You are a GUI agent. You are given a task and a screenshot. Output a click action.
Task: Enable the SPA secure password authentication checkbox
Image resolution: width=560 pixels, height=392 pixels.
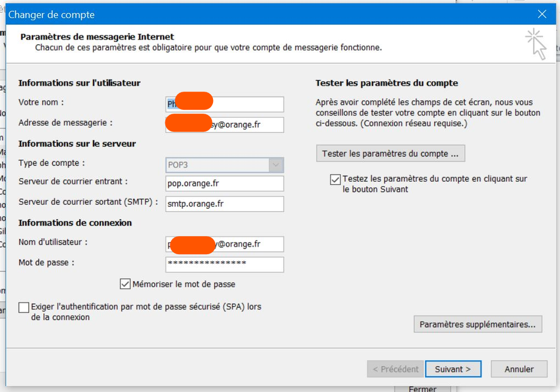tap(24, 307)
